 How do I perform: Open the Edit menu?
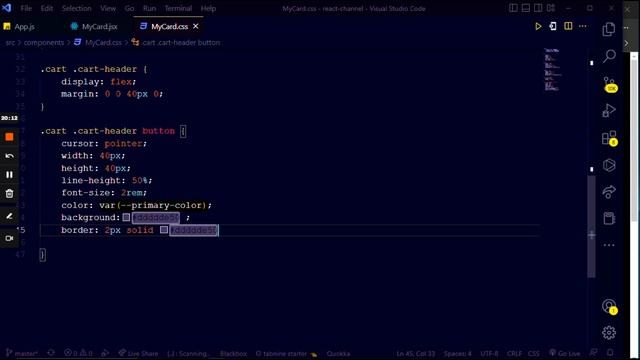pyautogui.click(x=47, y=8)
